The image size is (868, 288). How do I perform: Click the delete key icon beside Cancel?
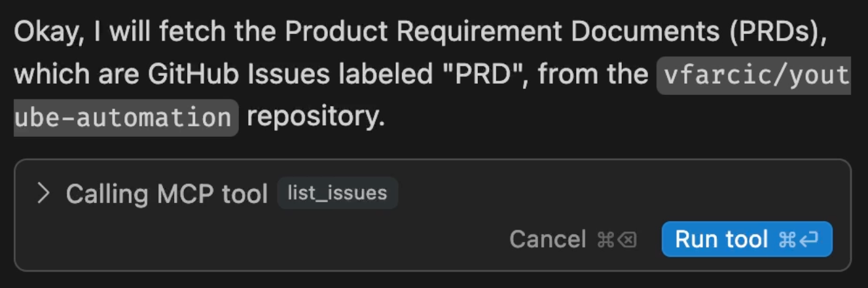(x=626, y=240)
